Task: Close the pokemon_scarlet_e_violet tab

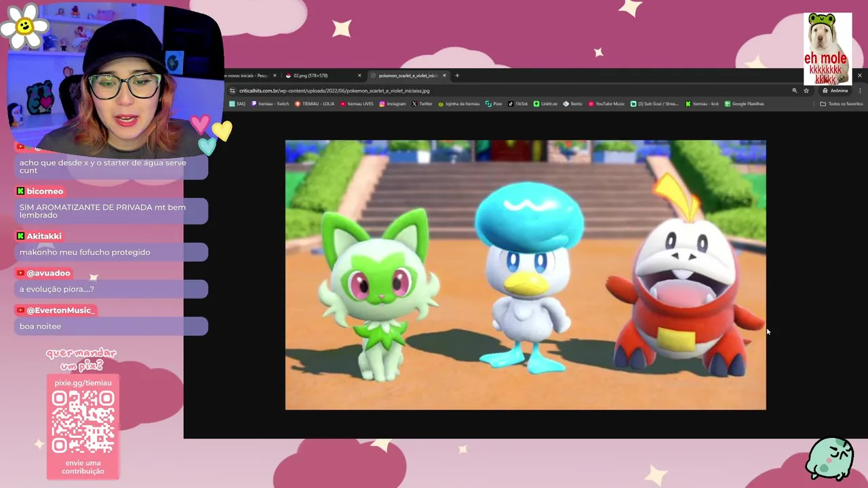Action: (x=444, y=75)
